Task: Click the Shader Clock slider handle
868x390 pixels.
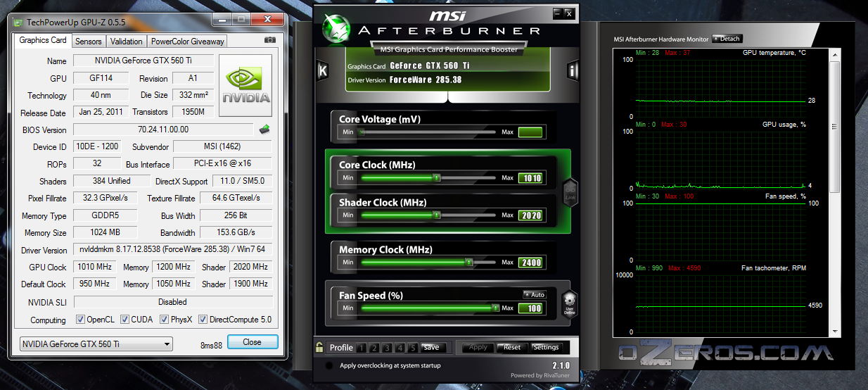Action: point(437,215)
